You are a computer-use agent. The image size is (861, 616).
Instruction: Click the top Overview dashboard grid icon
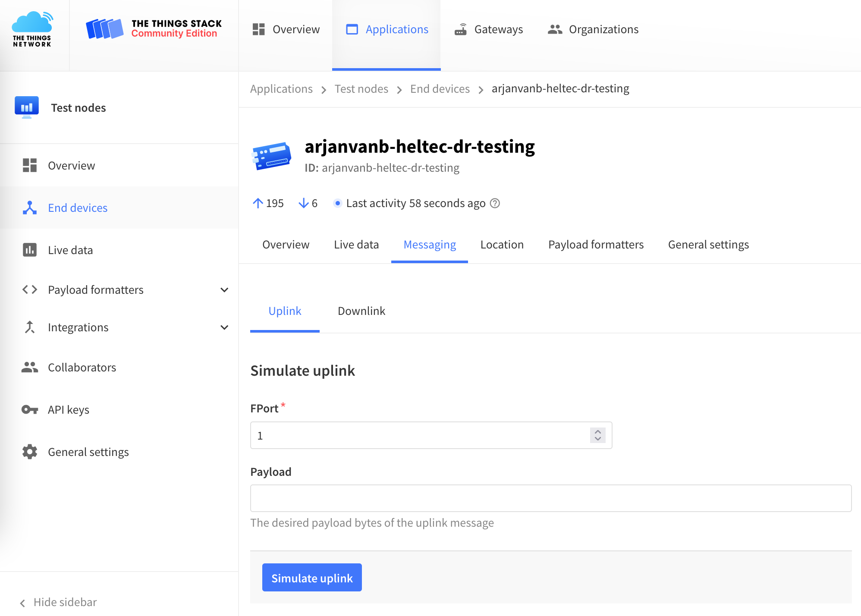pos(258,29)
